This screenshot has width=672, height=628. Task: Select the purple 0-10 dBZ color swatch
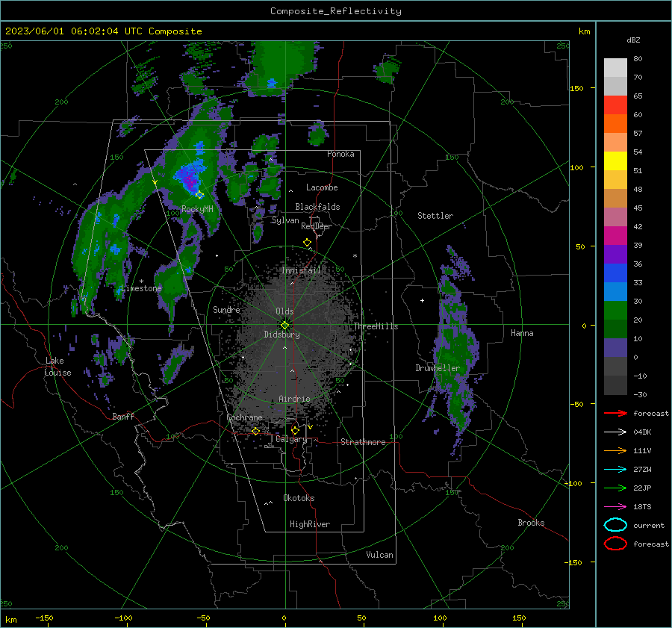tap(615, 347)
